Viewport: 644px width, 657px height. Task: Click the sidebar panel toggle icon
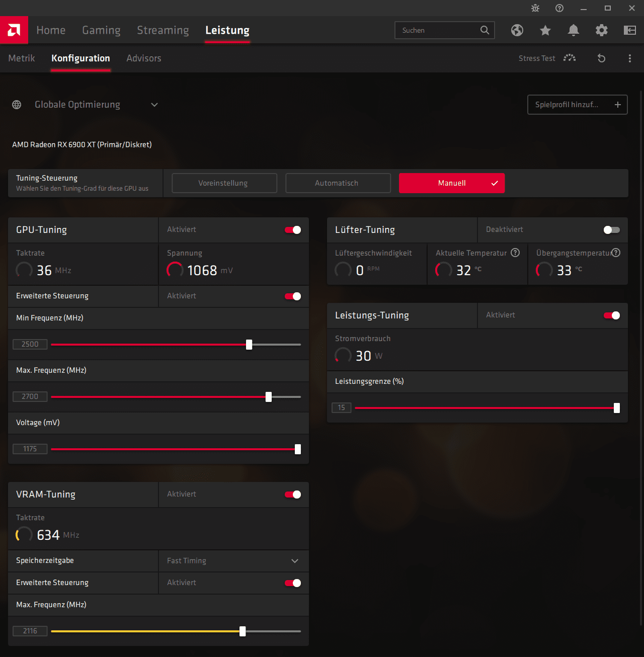(x=630, y=30)
